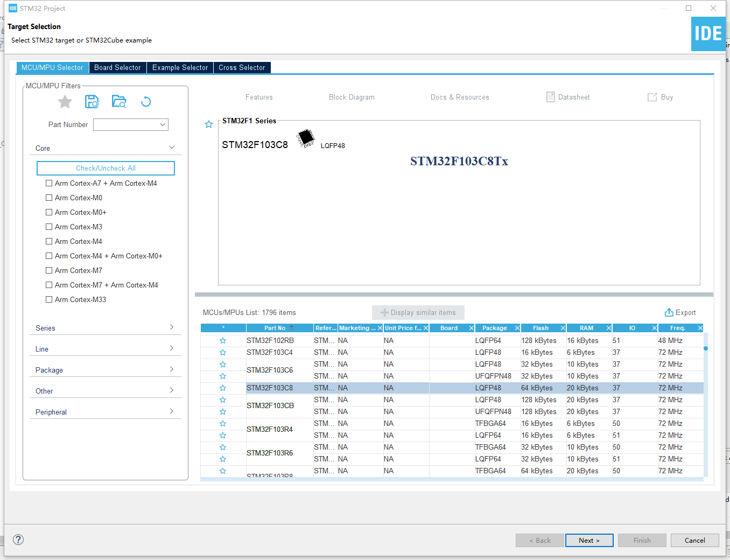The height and width of the screenshot is (560, 730).
Task: Hide the Freq. column using its X
Action: click(700, 328)
